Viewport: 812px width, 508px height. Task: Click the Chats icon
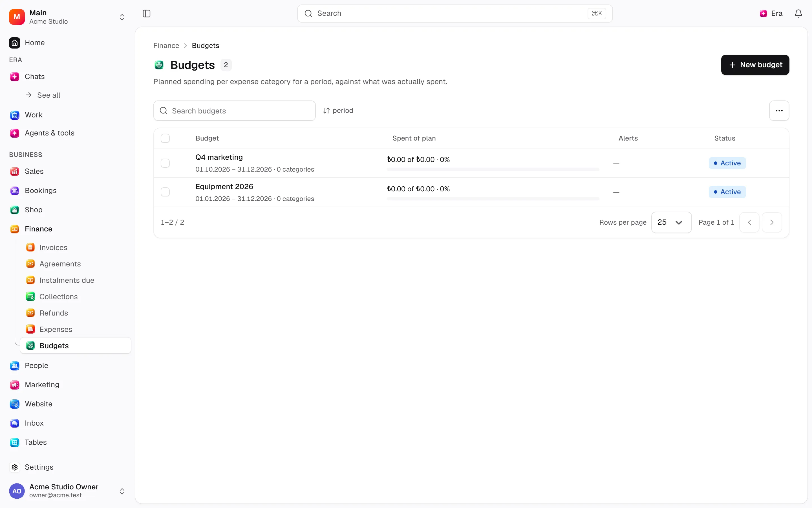pos(14,76)
